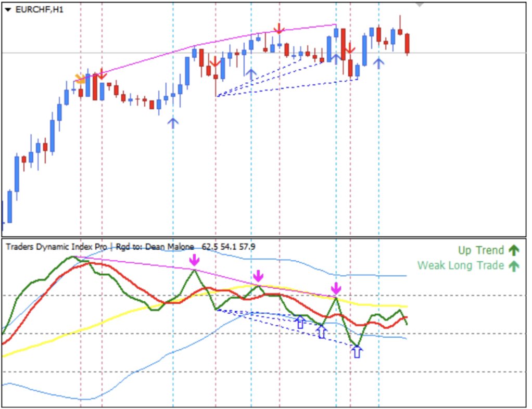This screenshot has width=532, height=409.
Task: Select the magenta trendline above the price candles
Action: [x=205, y=43]
